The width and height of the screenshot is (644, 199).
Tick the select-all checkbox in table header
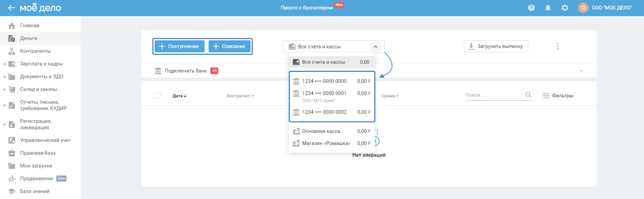[158, 96]
